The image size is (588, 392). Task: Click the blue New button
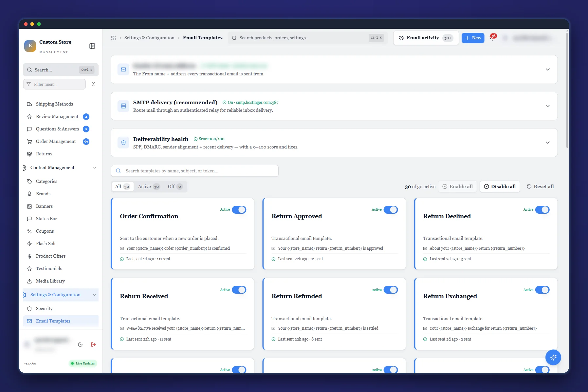click(473, 38)
